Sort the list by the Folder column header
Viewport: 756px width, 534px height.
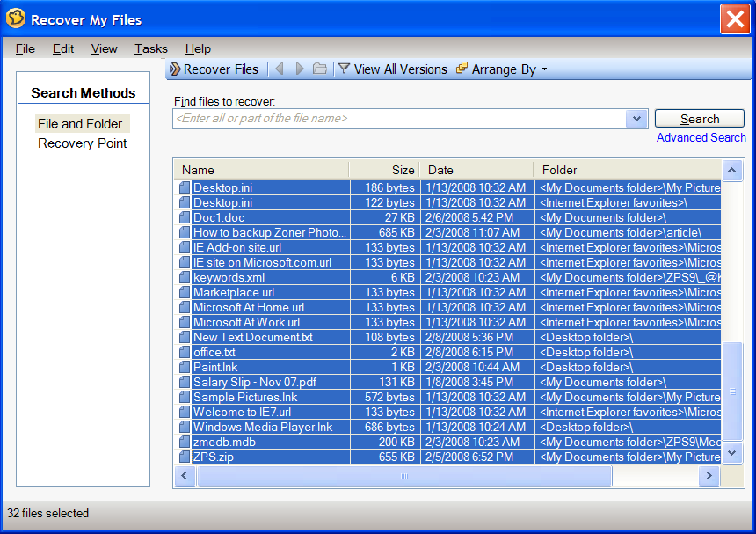click(628, 170)
